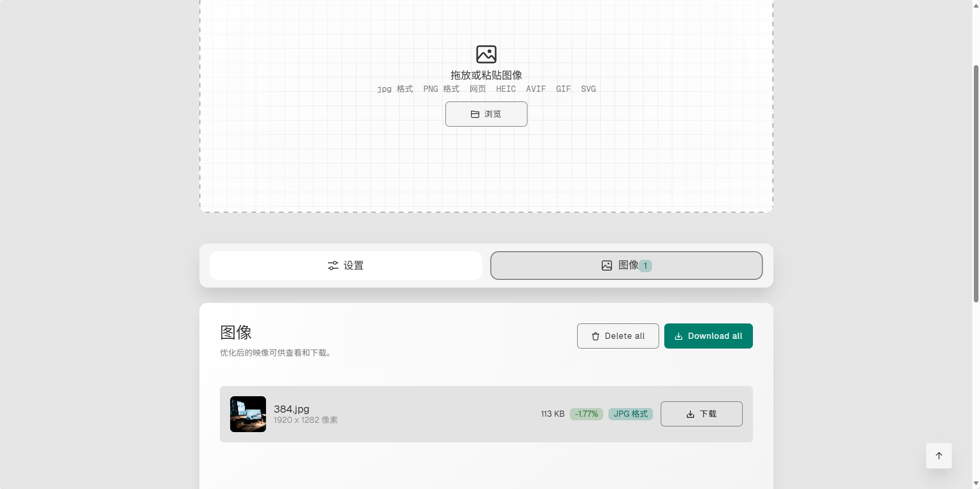Click the image upload icon in drop zone
This screenshot has width=980, height=489.
[486, 54]
